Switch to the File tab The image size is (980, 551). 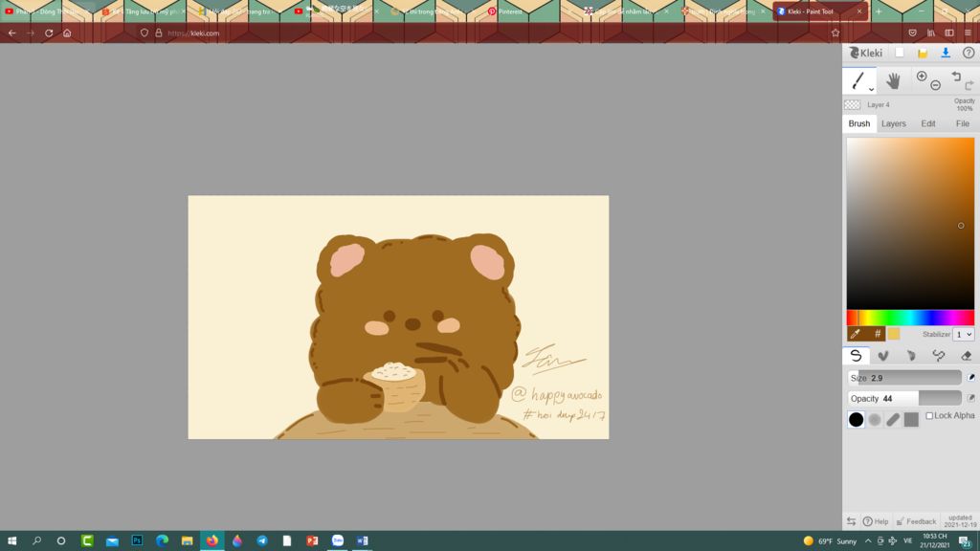coord(962,123)
